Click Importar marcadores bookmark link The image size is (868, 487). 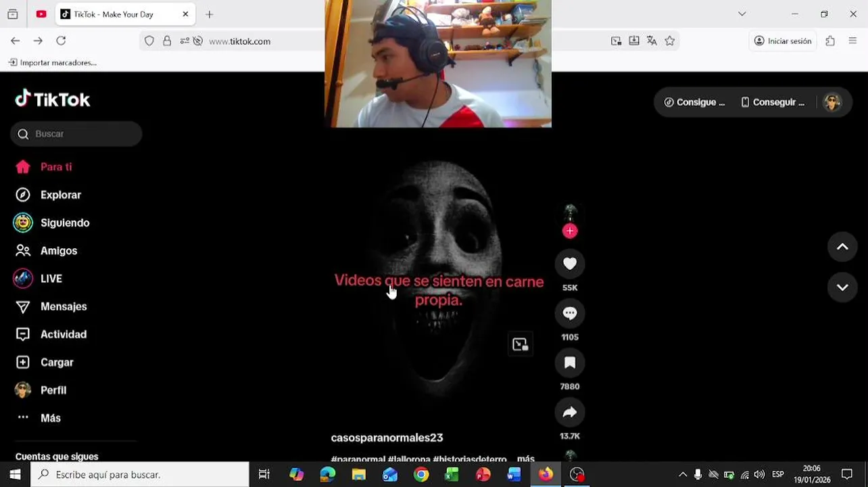(x=53, y=62)
